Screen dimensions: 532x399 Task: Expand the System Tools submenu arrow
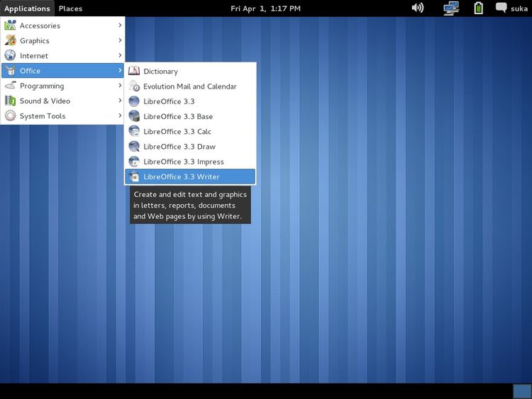[120, 116]
